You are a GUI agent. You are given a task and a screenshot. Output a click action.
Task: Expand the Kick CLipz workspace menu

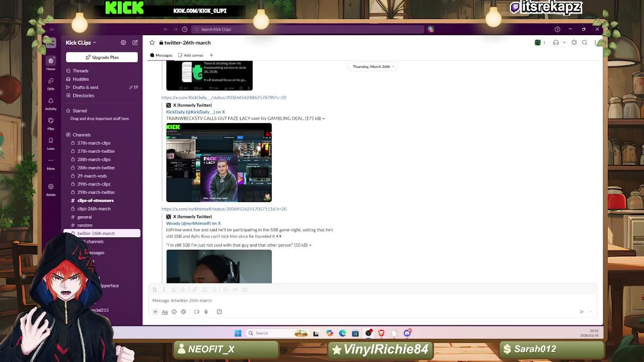pyautogui.click(x=80, y=43)
